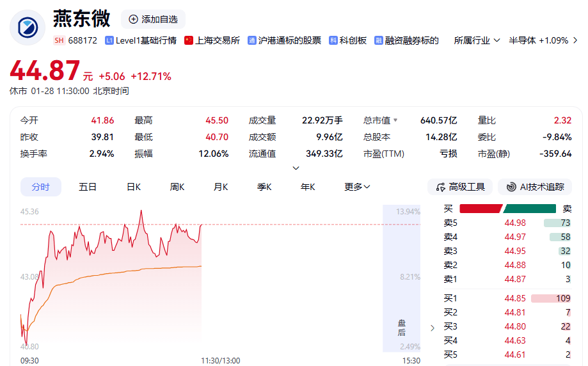Screen dimensions: 588x366
Task: Open the 更多 chart period dropdown
Action: coord(357,187)
